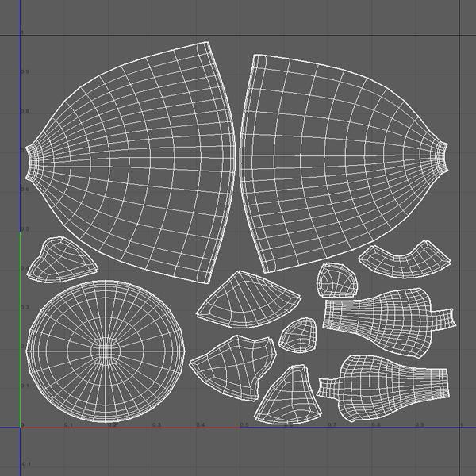Click the 0.4 label on the vertical V axis
The height and width of the screenshot is (476, 476).
[x=25, y=268]
